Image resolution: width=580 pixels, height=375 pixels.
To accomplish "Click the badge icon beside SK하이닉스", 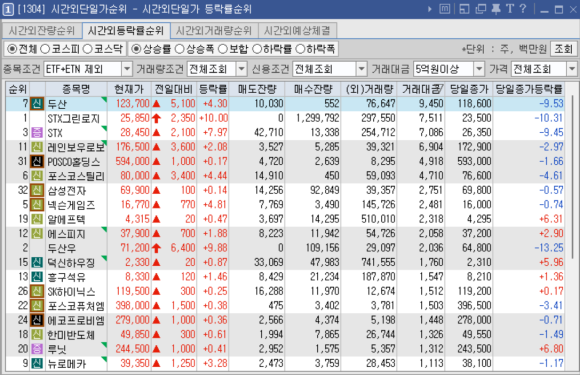I will (x=37, y=291).
